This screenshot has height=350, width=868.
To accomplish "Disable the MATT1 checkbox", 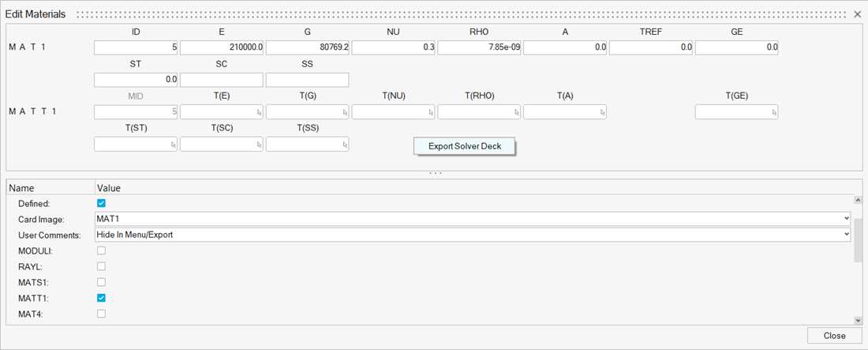I will 101,298.
